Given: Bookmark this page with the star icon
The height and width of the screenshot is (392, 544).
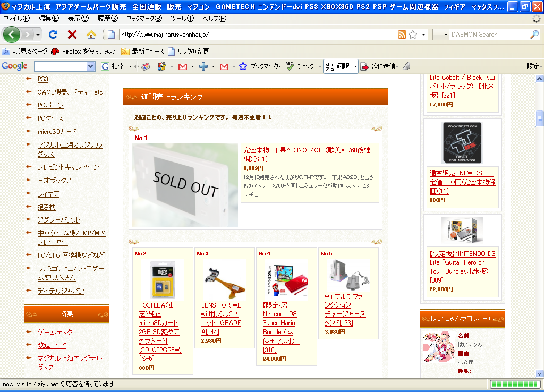Looking at the screenshot, I should point(412,35).
